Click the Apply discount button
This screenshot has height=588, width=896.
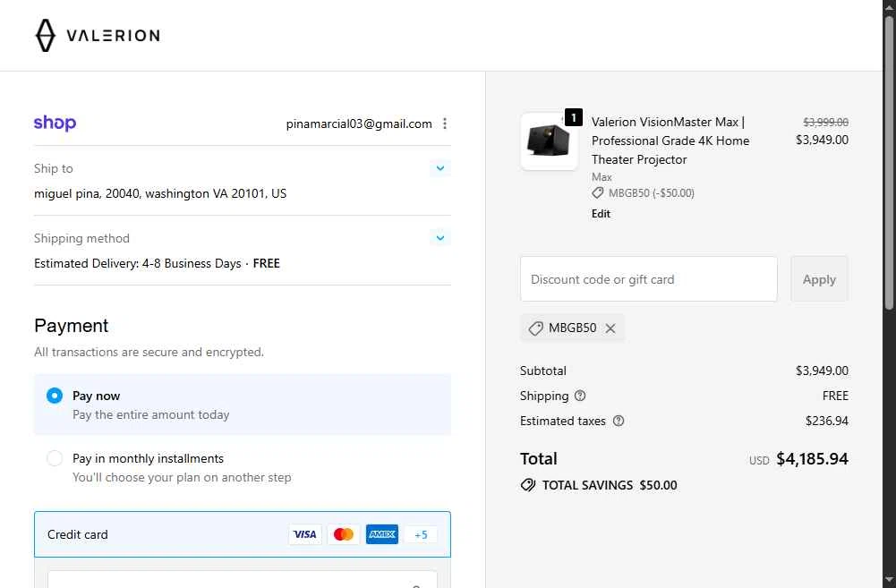pos(819,279)
